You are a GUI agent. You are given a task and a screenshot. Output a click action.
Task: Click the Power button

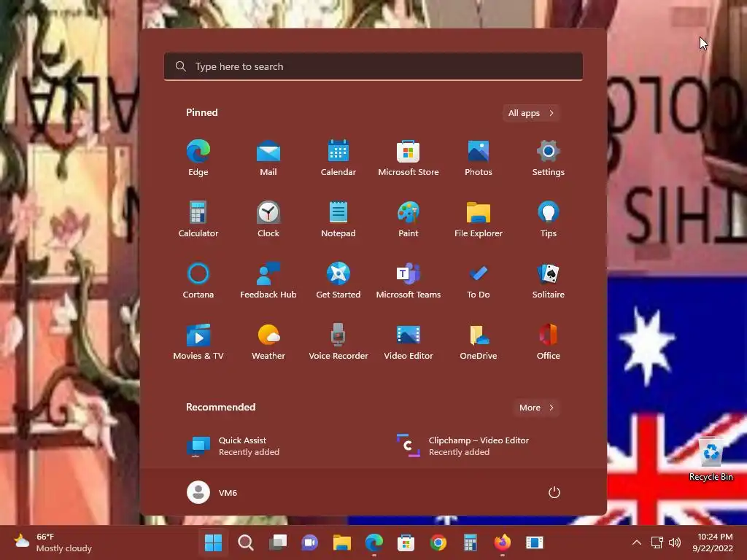tap(554, 492)
